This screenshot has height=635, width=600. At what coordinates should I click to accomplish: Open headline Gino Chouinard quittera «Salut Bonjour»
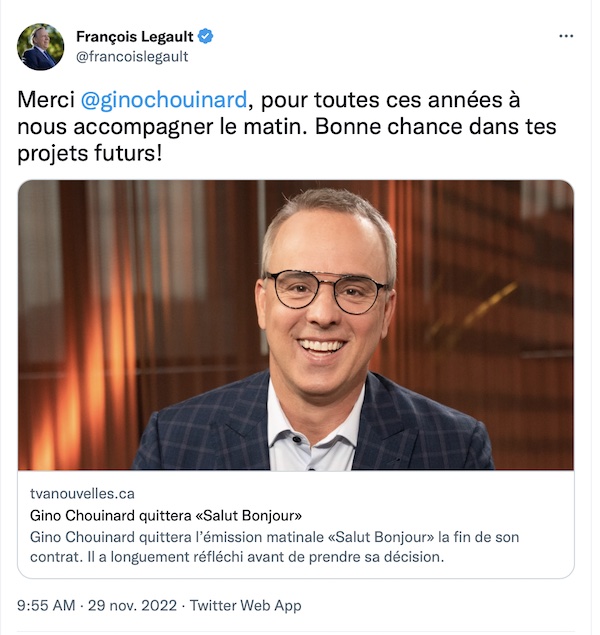click(166, 516)
